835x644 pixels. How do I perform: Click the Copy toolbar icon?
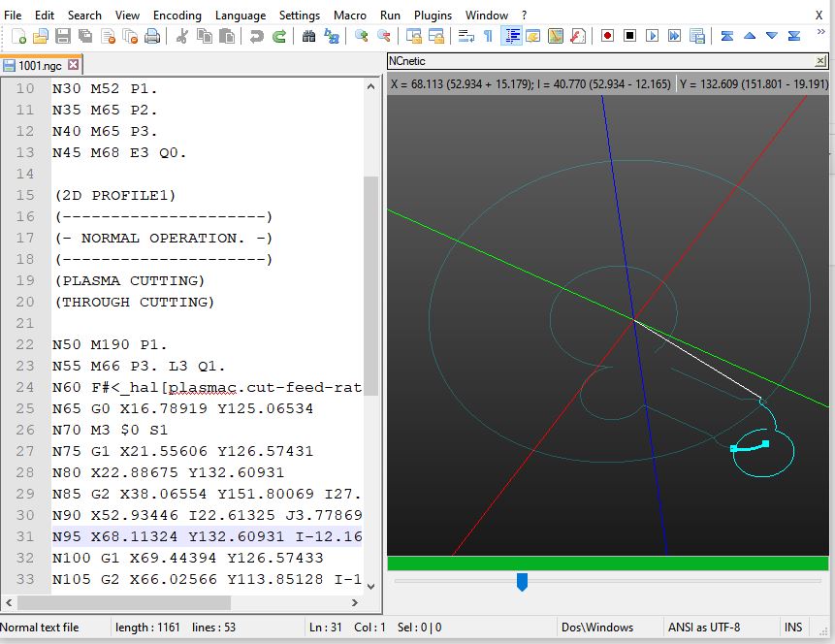[x=205, y=36]
